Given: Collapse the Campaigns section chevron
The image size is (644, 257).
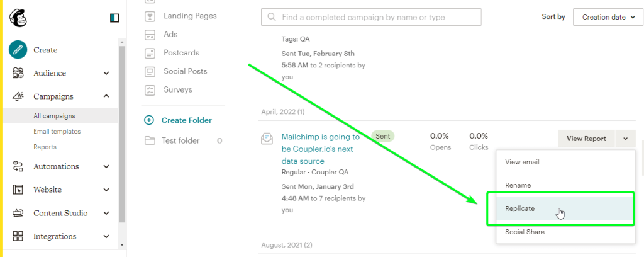Looking at the screenshot, I should [x=106, y=96].
